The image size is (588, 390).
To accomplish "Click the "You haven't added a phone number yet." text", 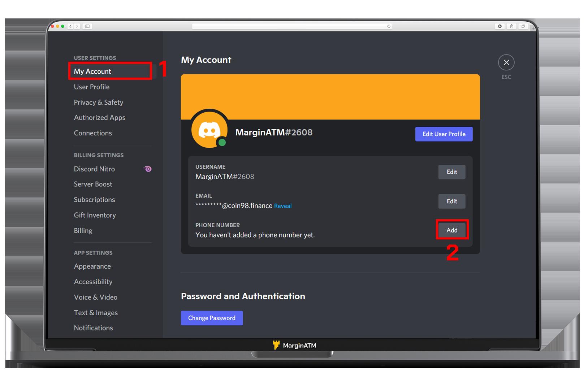I will click(x=255, y=235).
